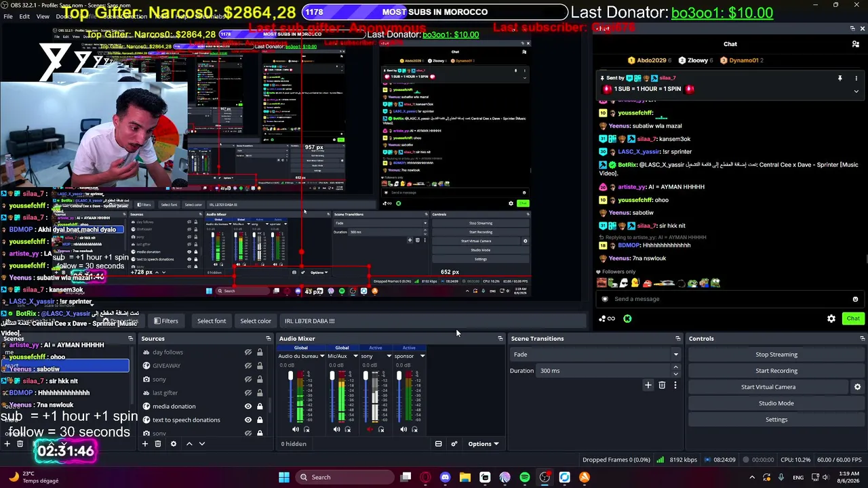Enable Studio Mode
This screenshot has height=488, width=868.
776,403
